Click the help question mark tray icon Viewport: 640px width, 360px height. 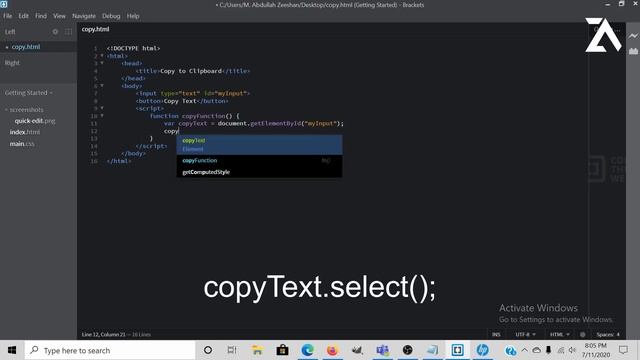pos(510,351)
